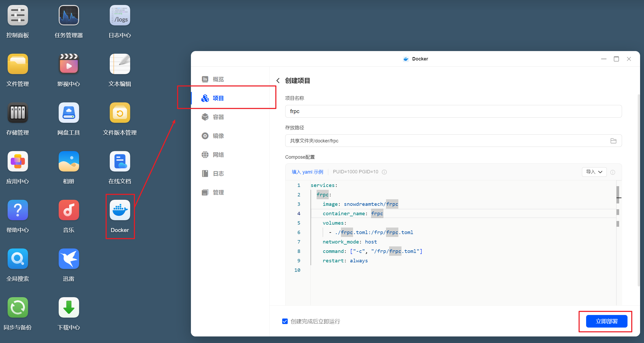
Task: Expand the 导入 dropdown
Action: coord(594,172)
